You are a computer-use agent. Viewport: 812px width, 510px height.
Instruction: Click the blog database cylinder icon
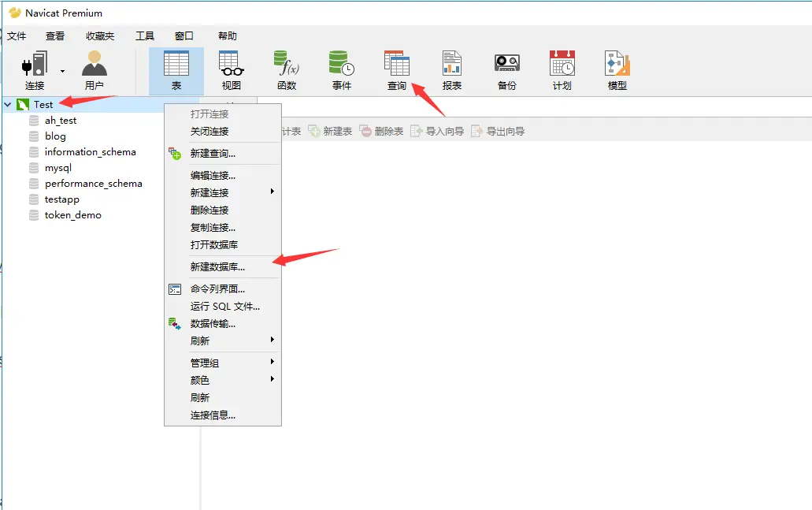[x=34, y=136]
